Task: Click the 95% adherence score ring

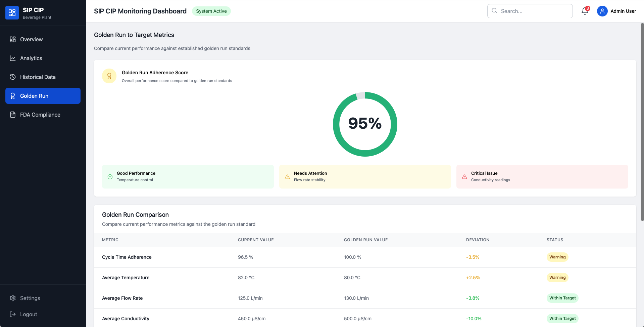Action: tap(365, 124)
